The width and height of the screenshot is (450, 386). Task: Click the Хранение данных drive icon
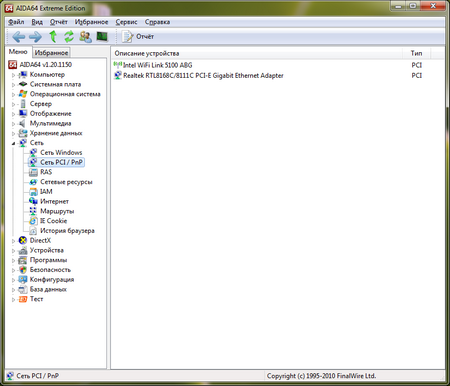pos(23,133)
